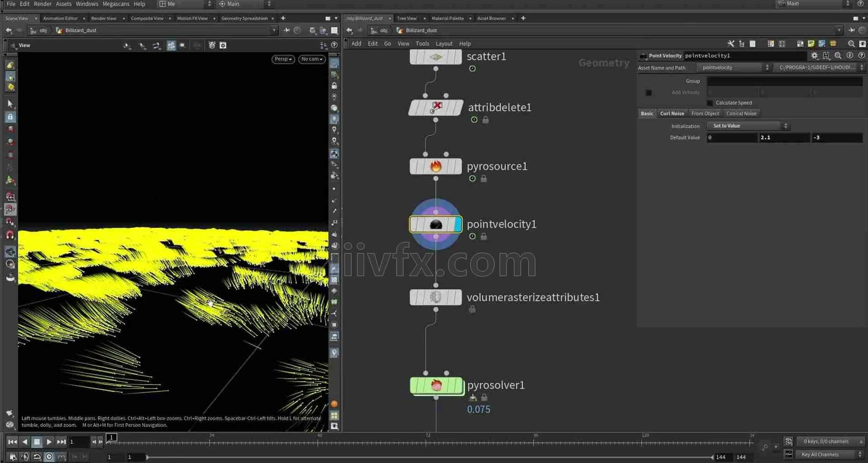This screenshot has width=868, height=463.
Task: Open the asset path C:/PROGRA~1 dropdown
Action: coord(819,68)
